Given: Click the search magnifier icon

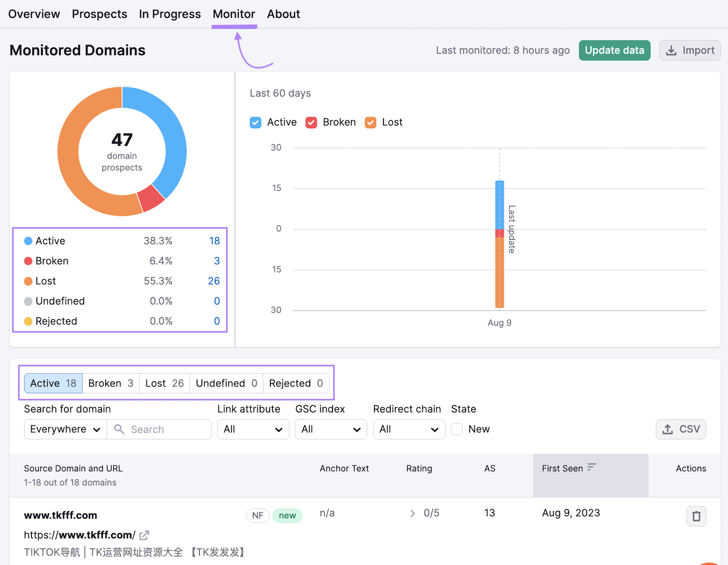Looking at the screenshot, I should [119, 429].
